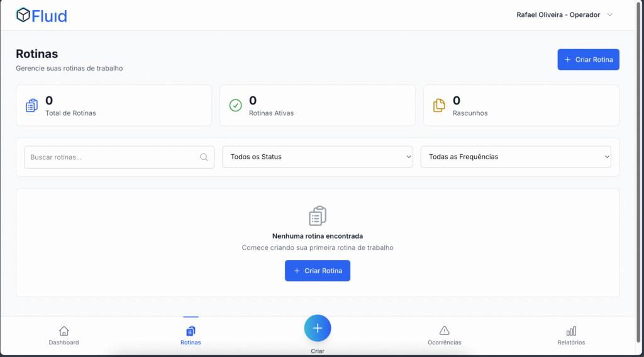Click the Total de Rotinas clipboard icon
The image size is (644, 357).
31,106
